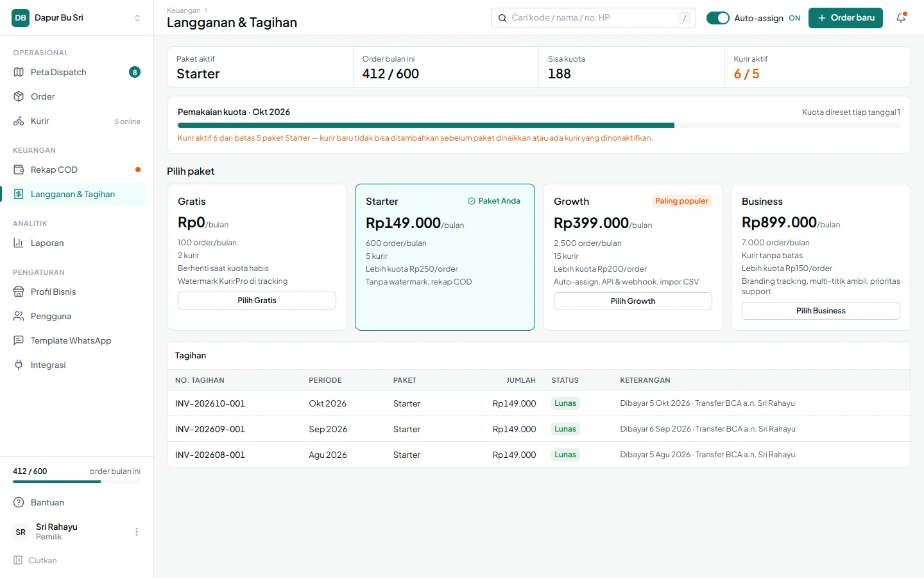This screenshot has height=578, width=924.
Task: Click the Integrasi plug icon
Action: point(19,365)
